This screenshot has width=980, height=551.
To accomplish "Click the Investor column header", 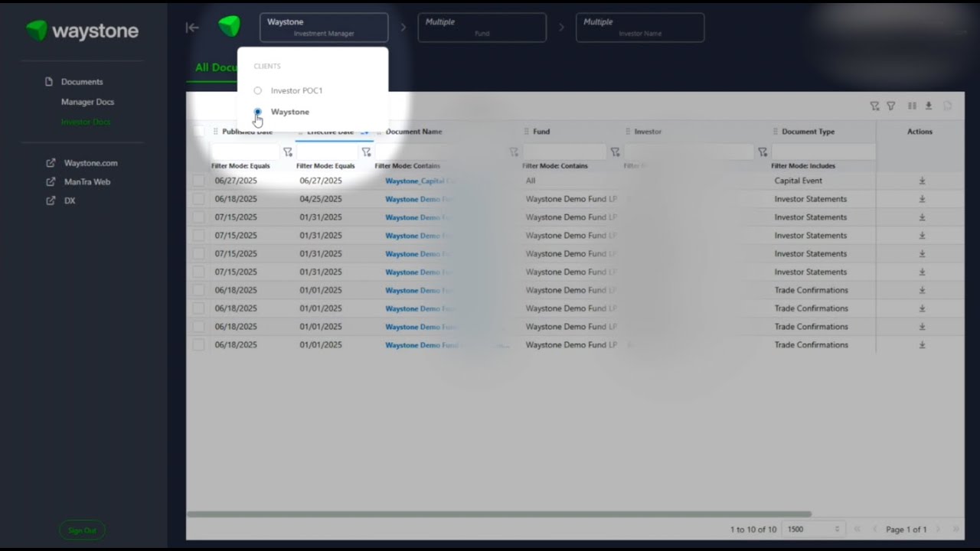I will (648, 132).
